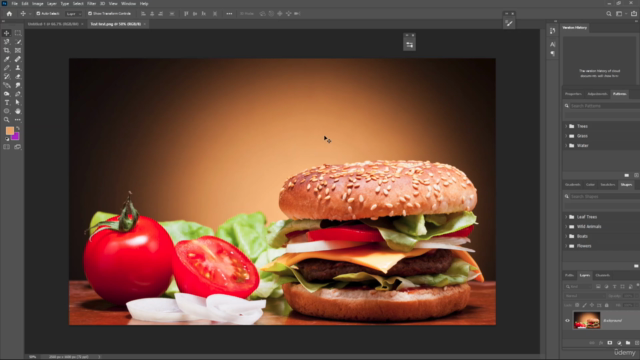Switch to the Adjustments tab
Image resolution: width=640 pixels, height=360 pixels.
click(597, 94)
